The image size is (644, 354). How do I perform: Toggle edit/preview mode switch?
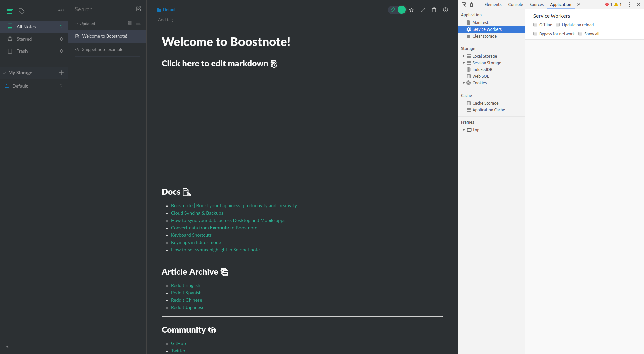click(397, 10)
